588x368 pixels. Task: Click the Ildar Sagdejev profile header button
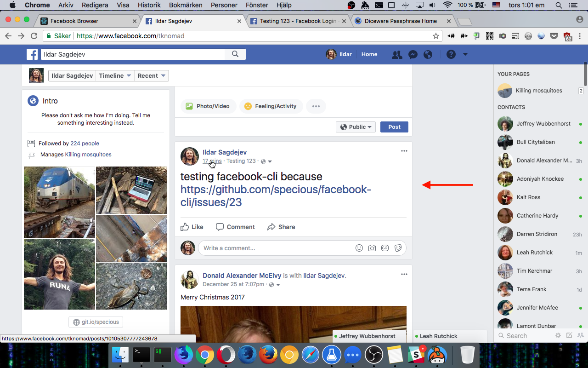72,76
